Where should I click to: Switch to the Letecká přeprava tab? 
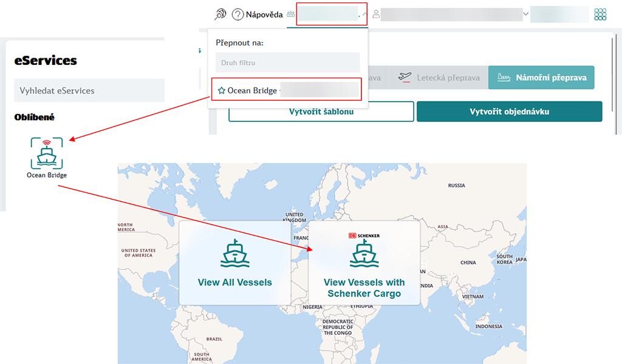(x=439, y=78)
